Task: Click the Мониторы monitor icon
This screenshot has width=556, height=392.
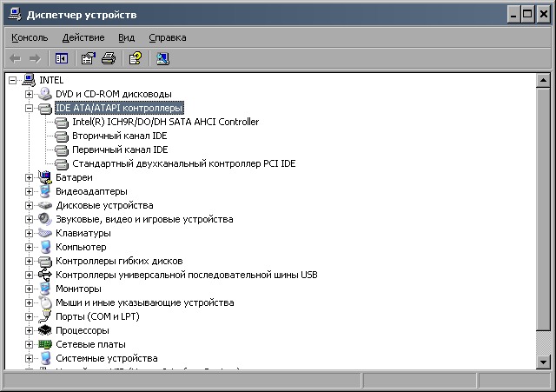Action: click(45, 289)
